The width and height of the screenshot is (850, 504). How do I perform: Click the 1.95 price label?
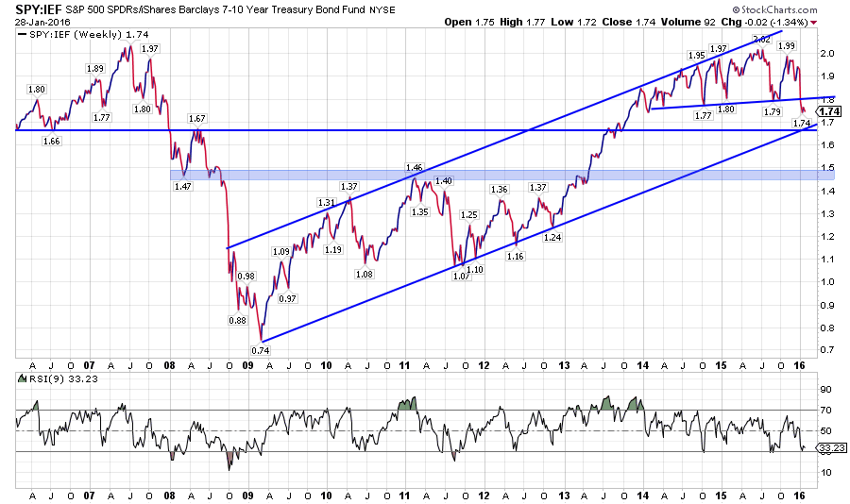pyautogui.click(x=697, y=56)
